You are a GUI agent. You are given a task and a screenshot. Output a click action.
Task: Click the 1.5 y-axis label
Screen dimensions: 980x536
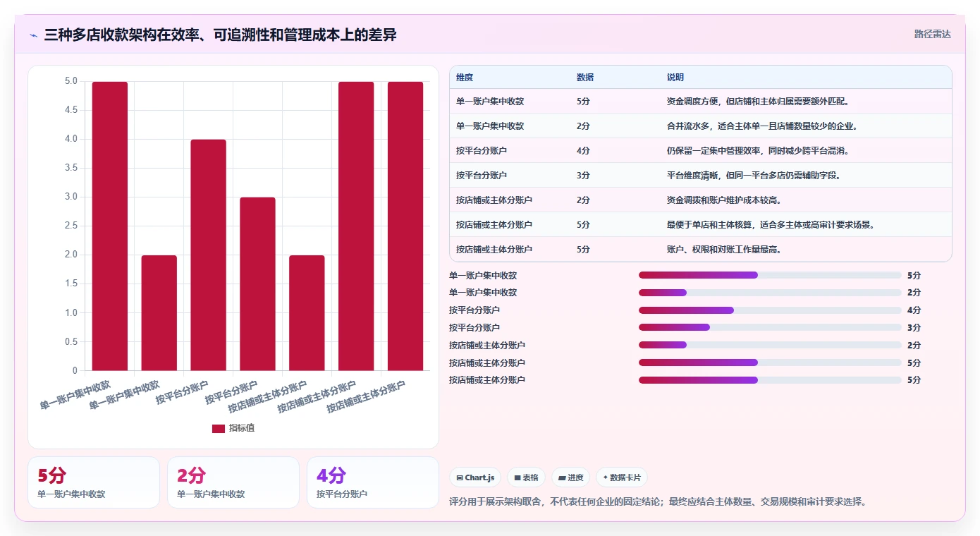pos(71,284)
